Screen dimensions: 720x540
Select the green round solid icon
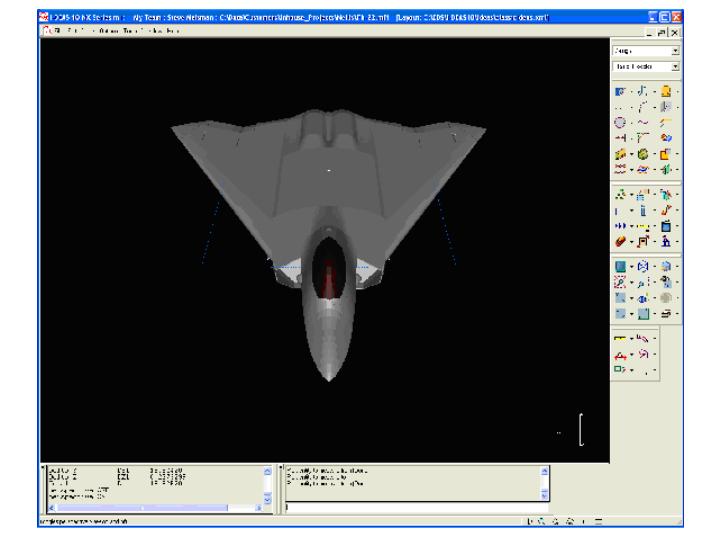[643, 154]
